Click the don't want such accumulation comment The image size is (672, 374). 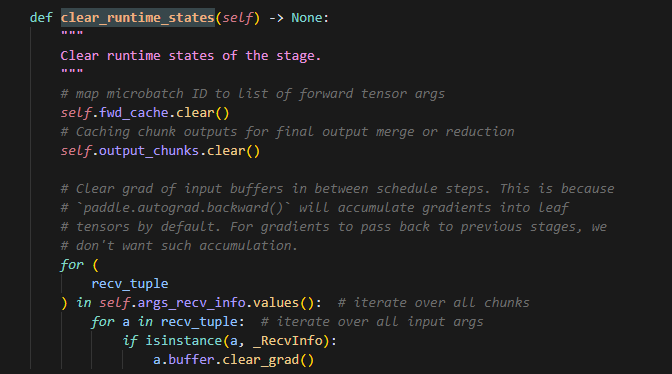click(179, 246)
